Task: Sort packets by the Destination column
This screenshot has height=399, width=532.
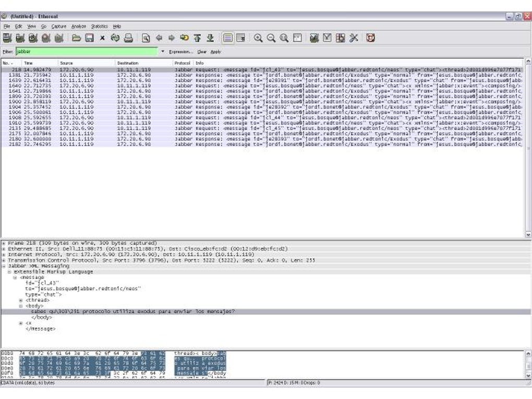Action: point(144,63)
